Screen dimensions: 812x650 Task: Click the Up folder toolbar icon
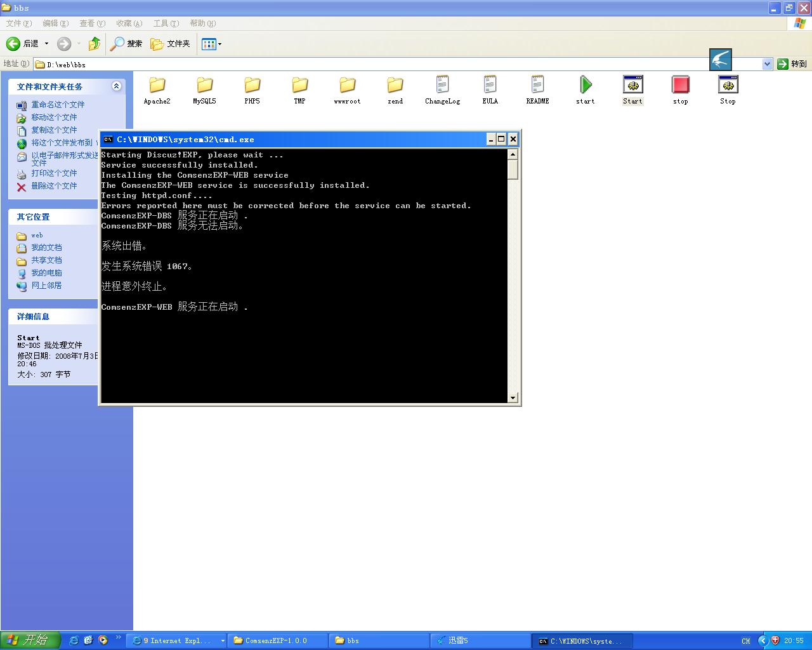pyautogui.click(x=95, y=44)
